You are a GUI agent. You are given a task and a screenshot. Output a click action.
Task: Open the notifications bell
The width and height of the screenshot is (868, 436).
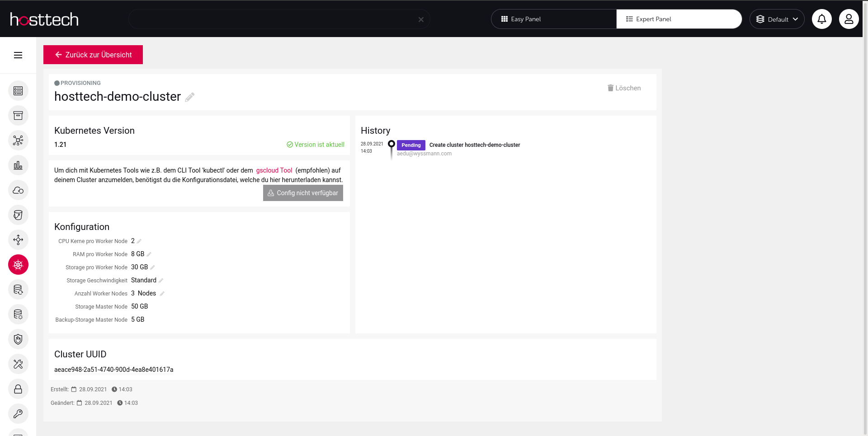click(x=821, y=19)
